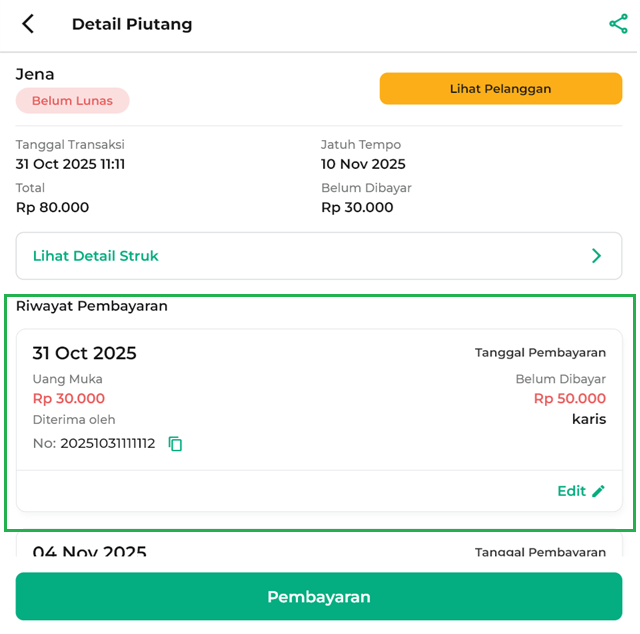This screenshot has height=634, width=640.
Task: Tap the green Pembayaran button
Action: [319, 597]
